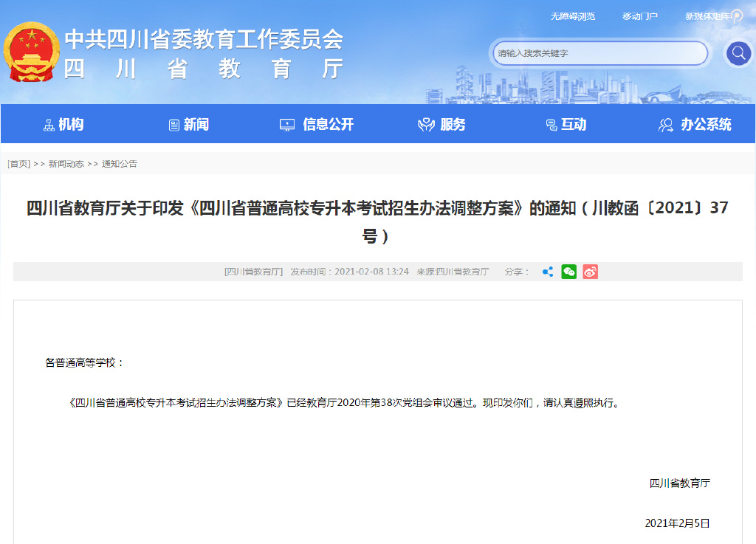756x544 pixels.
Task: Open the 新闻 navigation menu
Action: pos(188,124)
